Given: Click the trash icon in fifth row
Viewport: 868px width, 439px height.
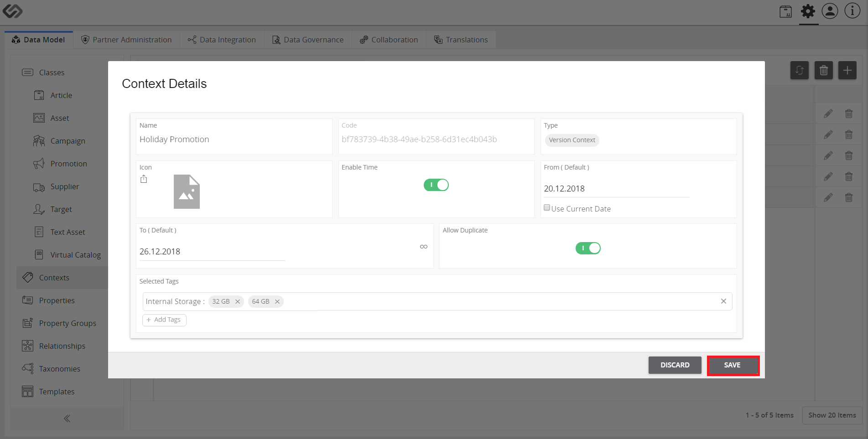Looking at the screenshot, I should [848, 197].
